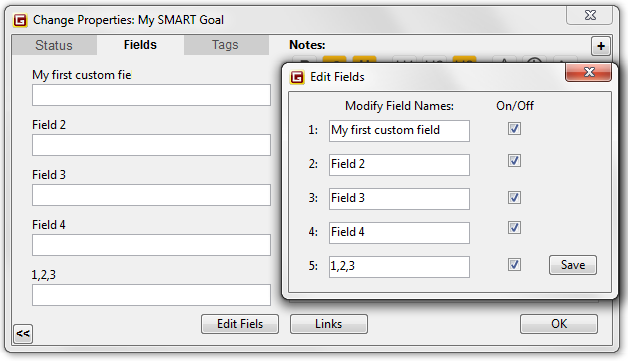The height and width of the screenshot is (361, 628).
Task: Click the Edit Fiels button
Action: pos(240,324)
